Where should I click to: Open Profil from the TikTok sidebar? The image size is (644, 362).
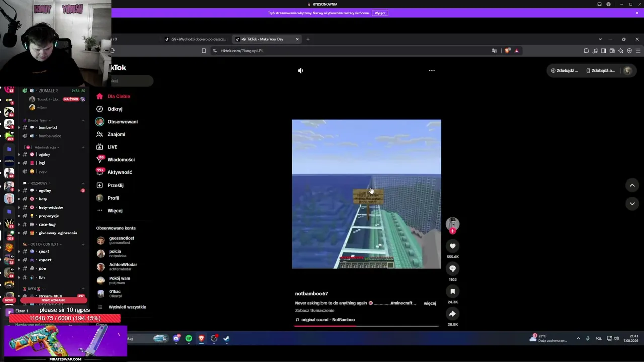(x=108, y=198)
